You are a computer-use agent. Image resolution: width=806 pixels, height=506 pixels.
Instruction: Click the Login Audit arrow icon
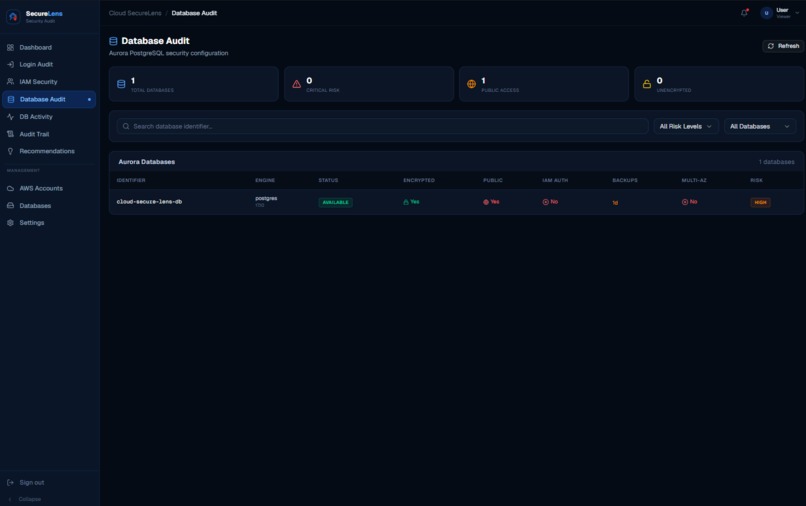point(10,64)
